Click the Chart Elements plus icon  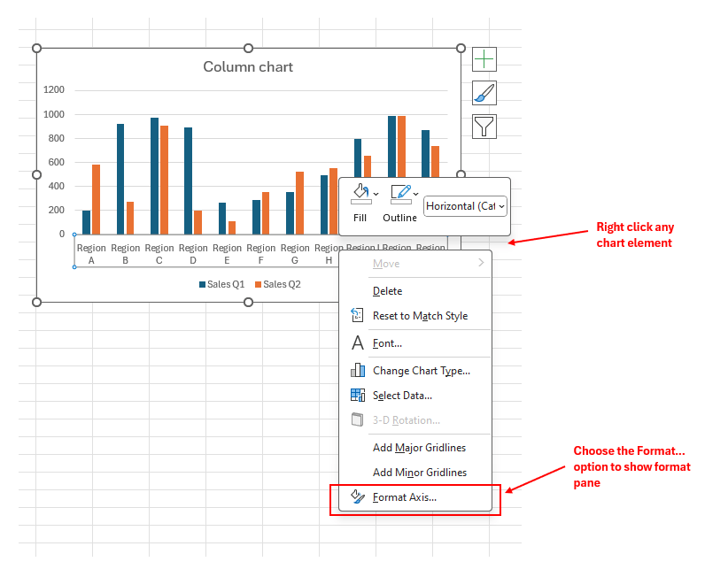pos(484,59)
